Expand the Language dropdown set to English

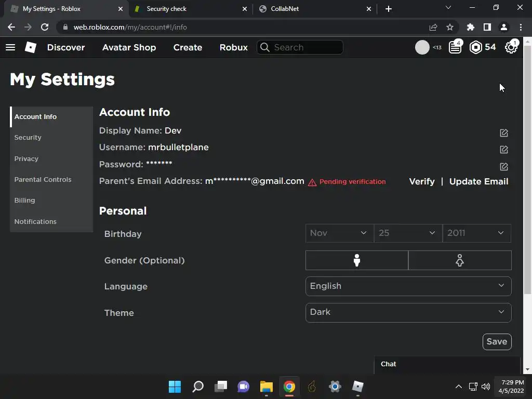click(408, 286)
